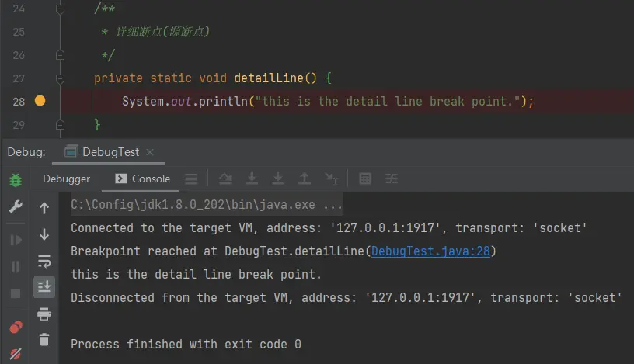634x364 pixels.
Task: Open the DebugTest.java:28 link
Action: pos(430,251)
